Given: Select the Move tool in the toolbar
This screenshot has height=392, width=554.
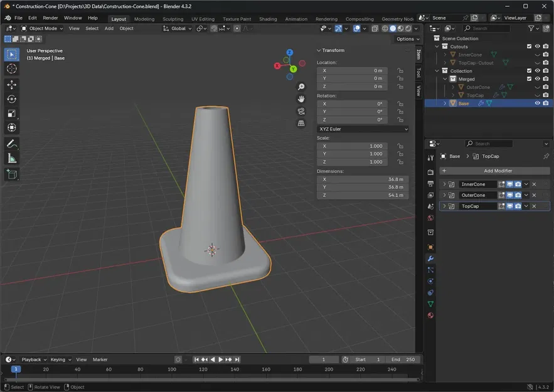Looking at the screenshot, I should [x=12, y=85].
